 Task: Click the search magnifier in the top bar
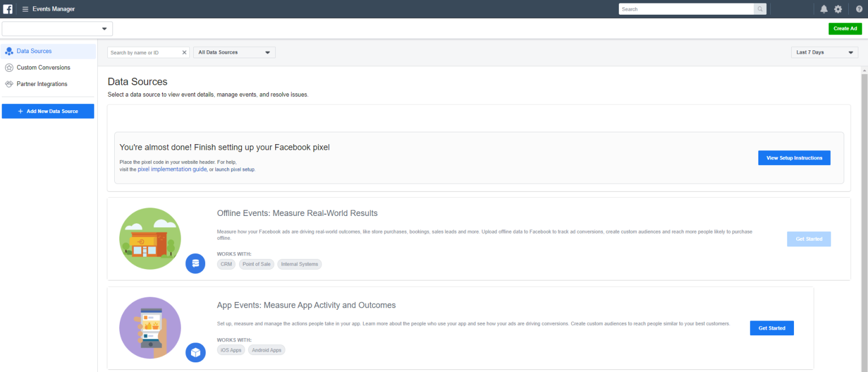760,8
